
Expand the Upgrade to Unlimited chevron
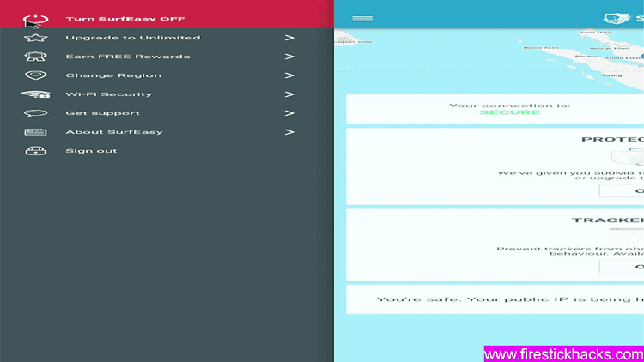tap(289, 38)
